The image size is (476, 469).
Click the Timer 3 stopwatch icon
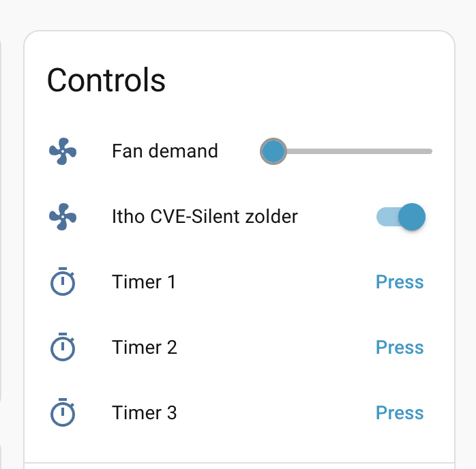click(x=63, y=412)
